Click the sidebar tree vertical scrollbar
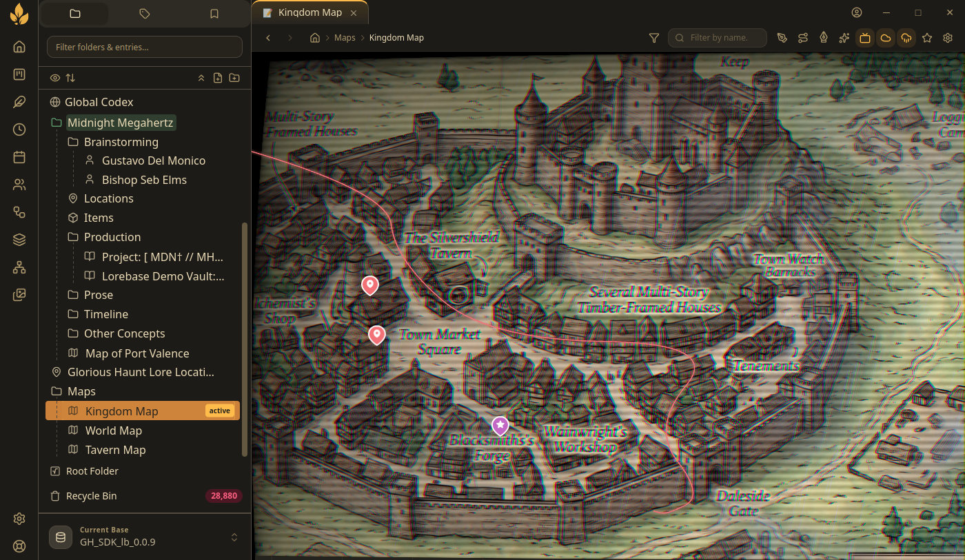The image size is (965, 560). (x=244, y=339)
